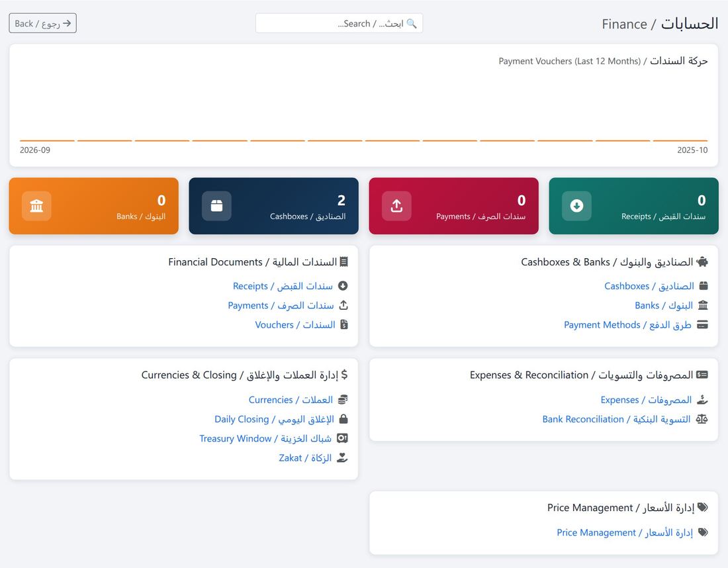Click the Currencies & Closing section heading text
728x568 pixels.
240,375
